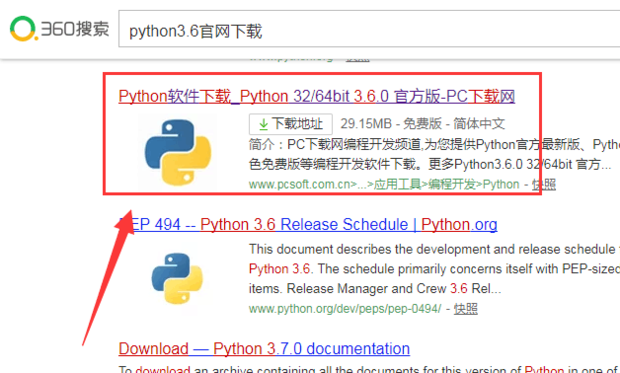
Task: Click the 下载地址 download button
Action: (x=291, y=124)
